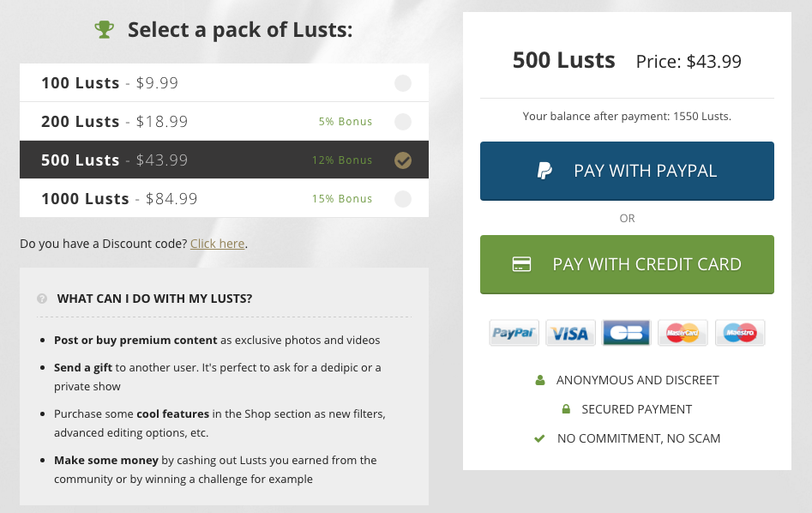Select the 200 Lusts $18.99 pack row
This screenshot has width=812, height=513.
pyautogui.click(x=225, y=121)
